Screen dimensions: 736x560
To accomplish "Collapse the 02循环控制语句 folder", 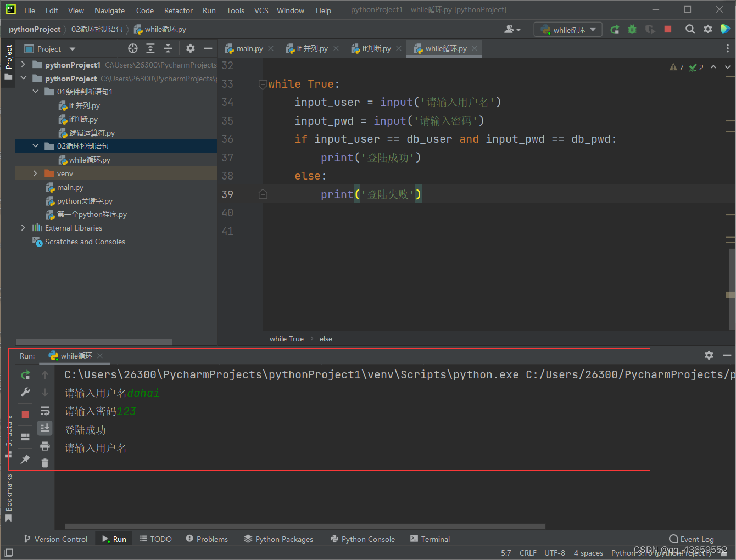I will 35,146.
